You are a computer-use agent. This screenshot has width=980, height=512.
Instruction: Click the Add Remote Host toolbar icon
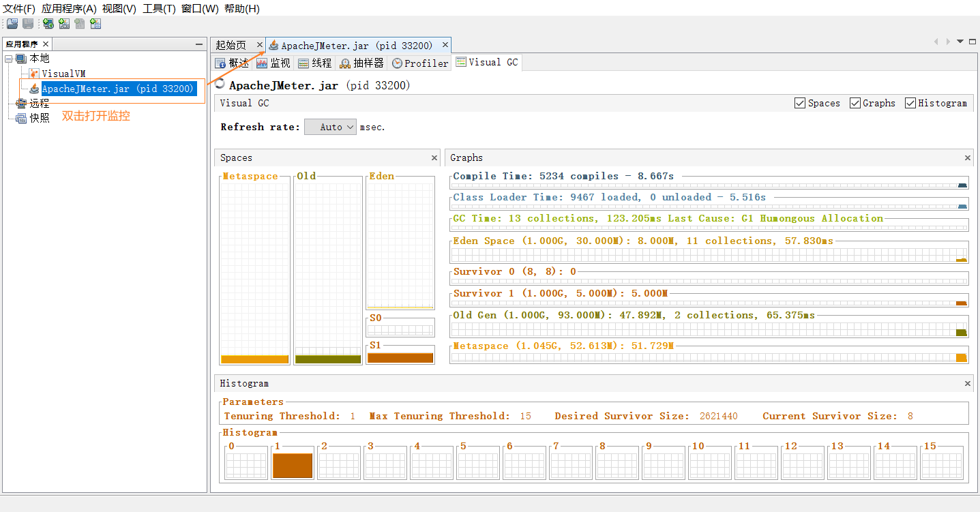48,24
